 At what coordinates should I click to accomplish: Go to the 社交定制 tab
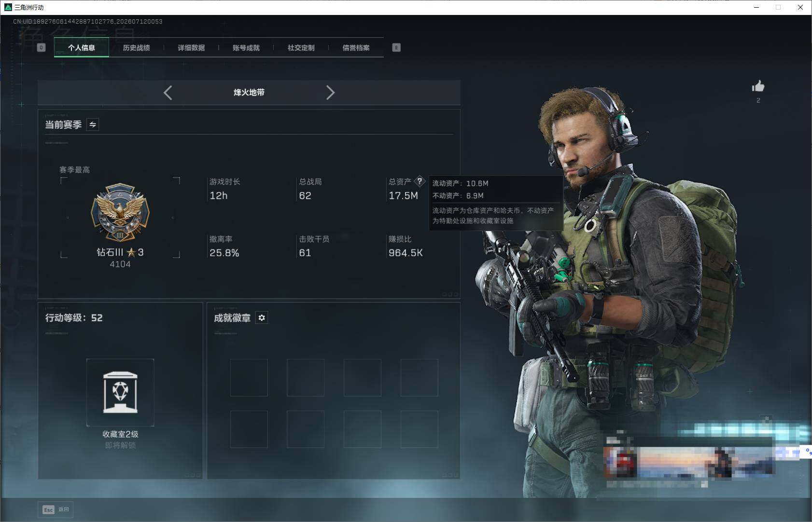(301, 47)
